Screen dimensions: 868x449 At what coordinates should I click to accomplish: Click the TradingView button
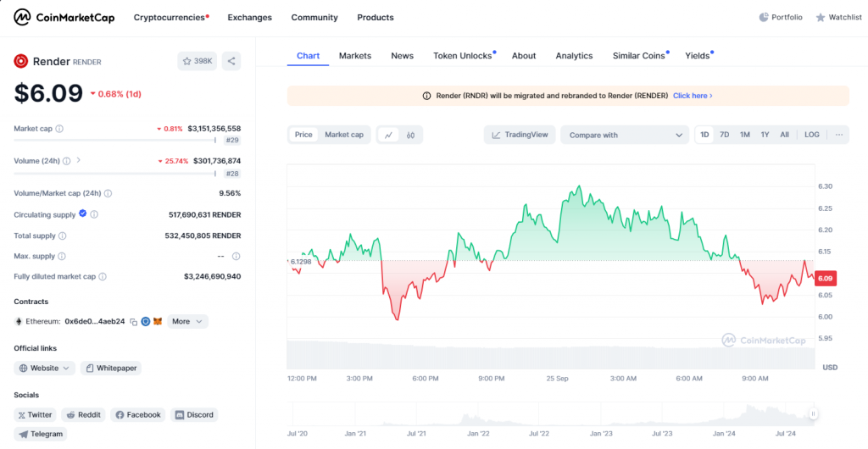point(520,135)
